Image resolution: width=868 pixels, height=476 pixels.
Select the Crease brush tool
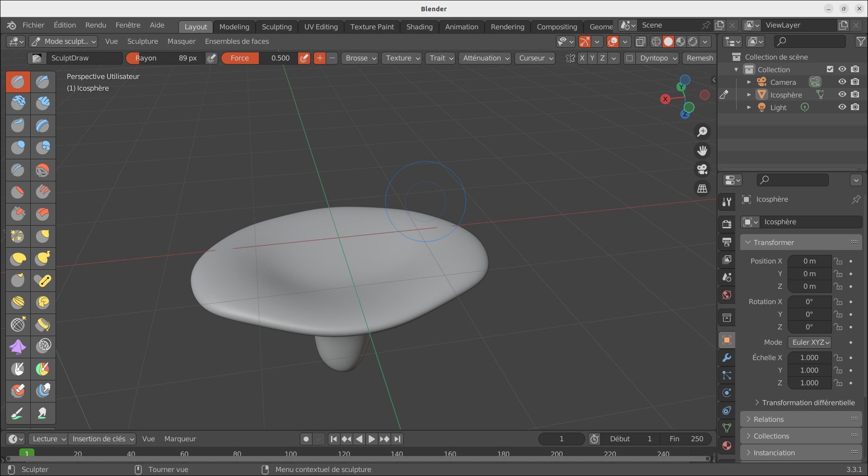pos(18,170)
